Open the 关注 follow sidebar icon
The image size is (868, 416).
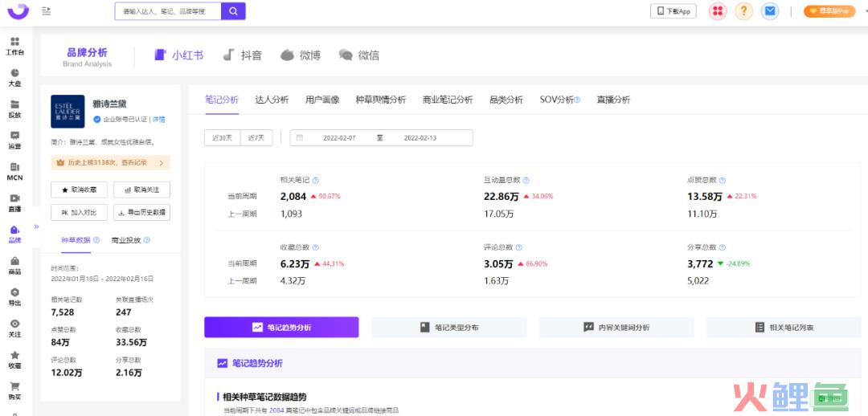pos(15,328)
